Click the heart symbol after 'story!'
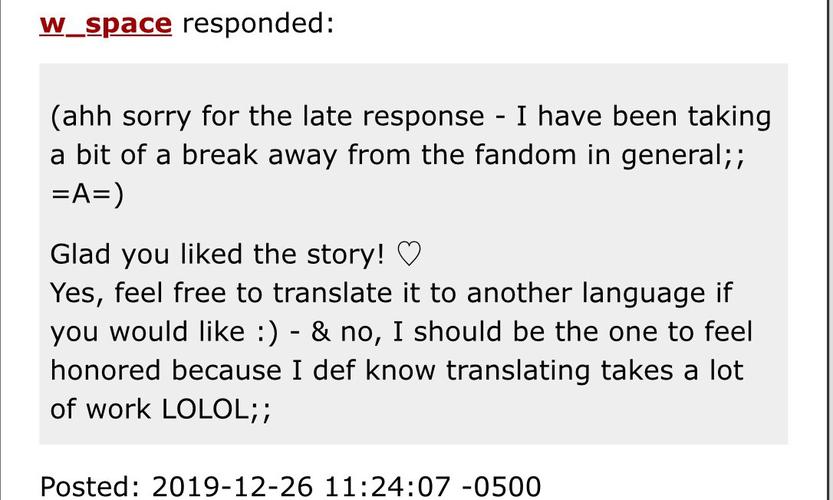Screen dimensions: 833x500 409,254
